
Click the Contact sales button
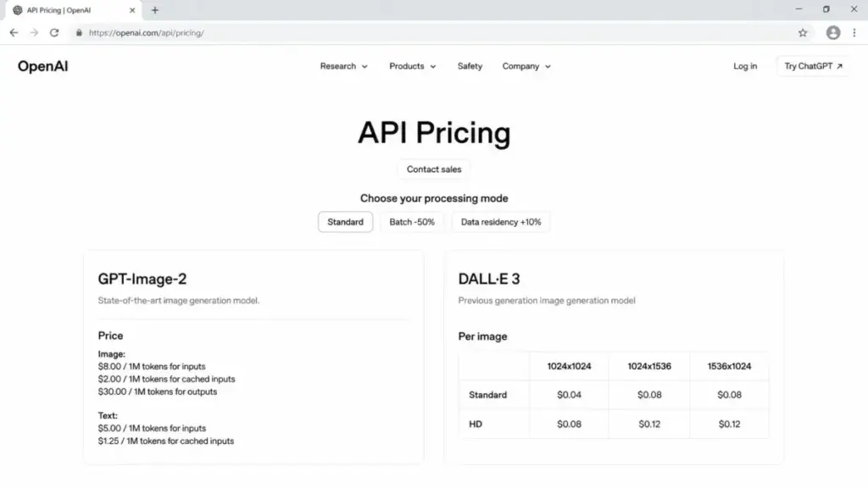pyautogui.click(x=434, y=169)
